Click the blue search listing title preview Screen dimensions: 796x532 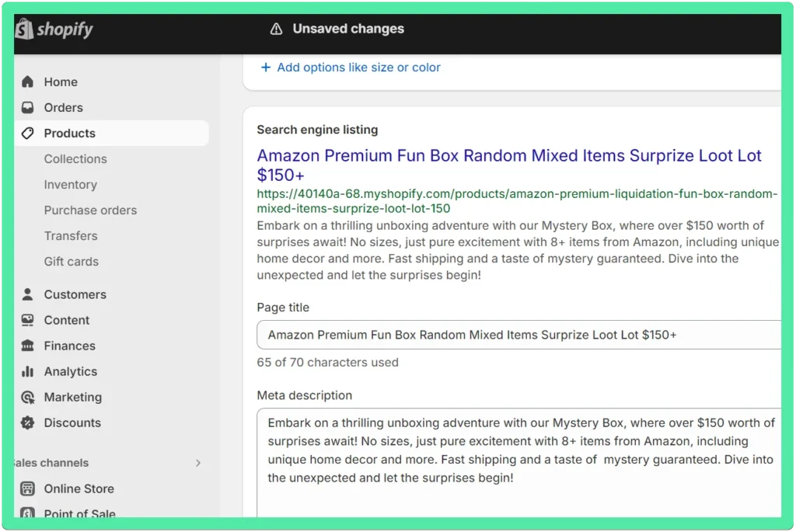pyautogui.click(x=509, y=165)
